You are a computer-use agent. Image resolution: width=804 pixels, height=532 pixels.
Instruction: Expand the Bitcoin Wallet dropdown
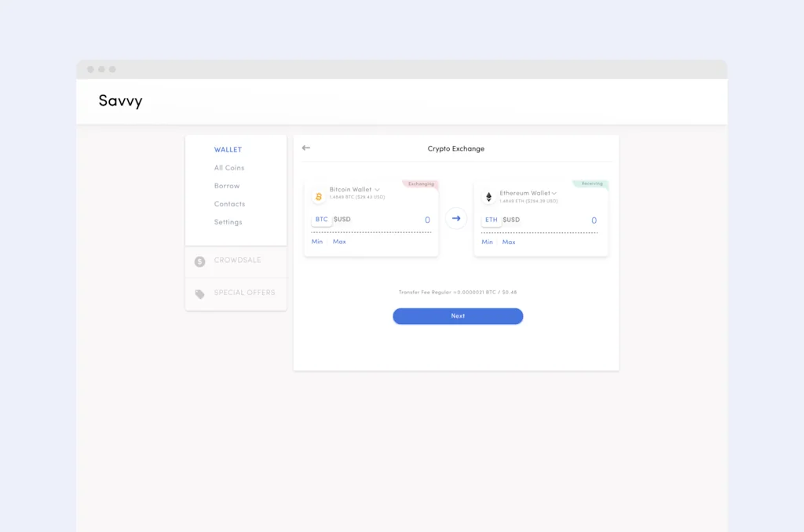point(377,190)
